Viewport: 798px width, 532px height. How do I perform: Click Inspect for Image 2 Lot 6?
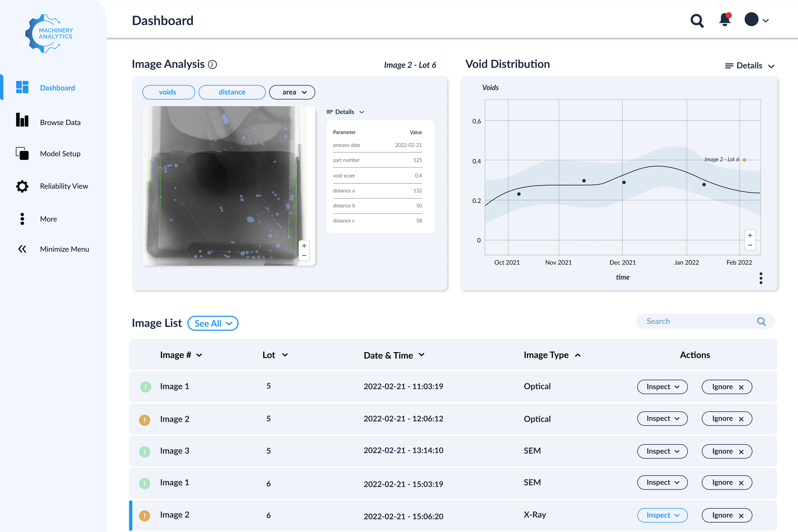point(662,515)
